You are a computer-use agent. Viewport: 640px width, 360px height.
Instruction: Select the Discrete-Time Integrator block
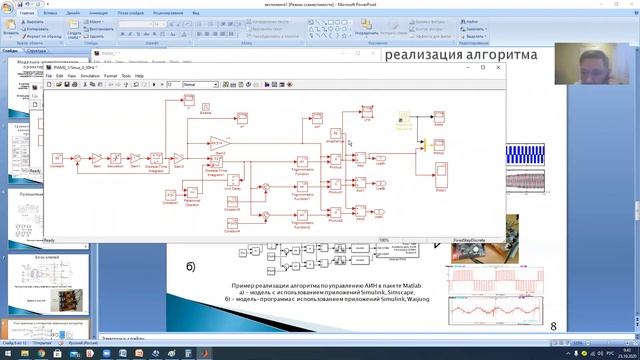tap(156, 158)
